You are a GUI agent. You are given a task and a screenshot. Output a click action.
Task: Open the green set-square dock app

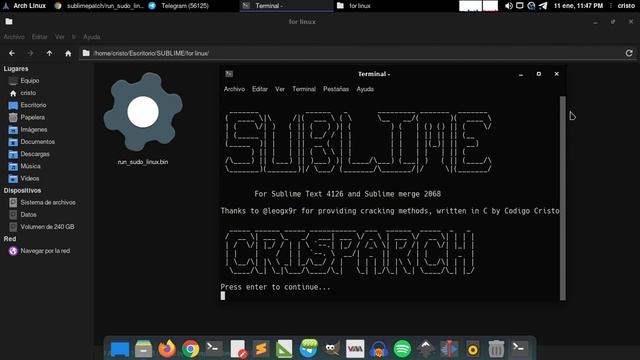(284, 349)
